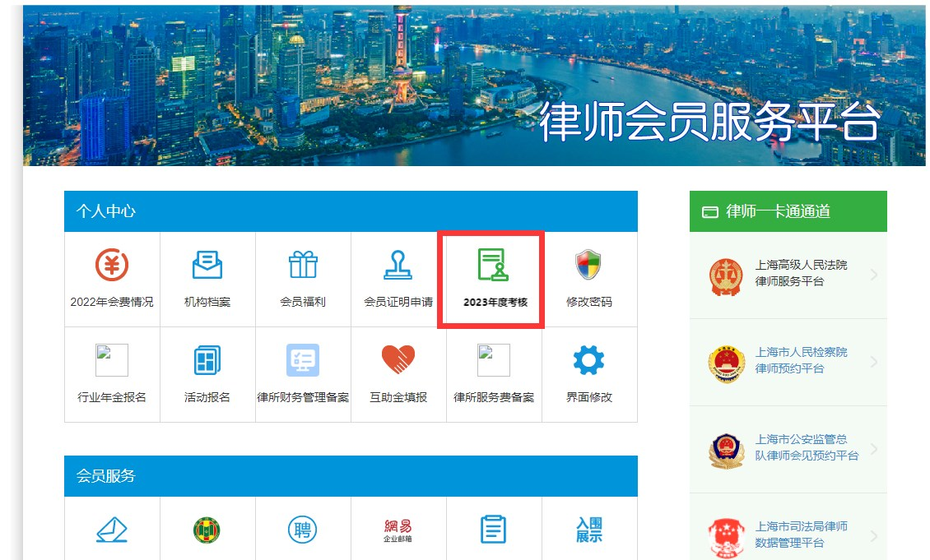This screenshot has width=930, height=560.
Task: Open the 活动报名 icon
Action: (207, 361)
